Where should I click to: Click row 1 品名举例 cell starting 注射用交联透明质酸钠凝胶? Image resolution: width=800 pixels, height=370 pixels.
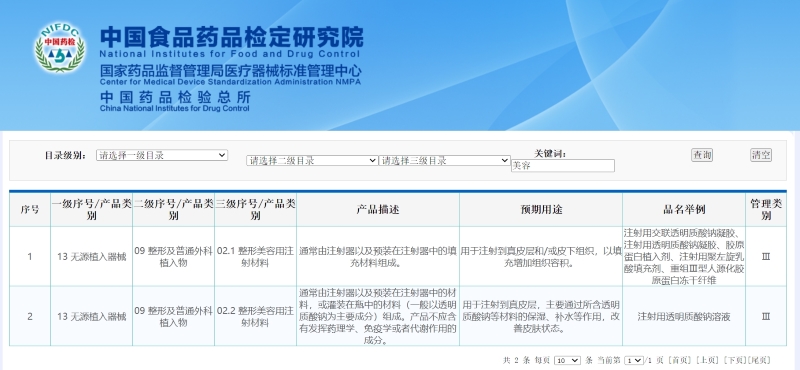pos(684,257)
